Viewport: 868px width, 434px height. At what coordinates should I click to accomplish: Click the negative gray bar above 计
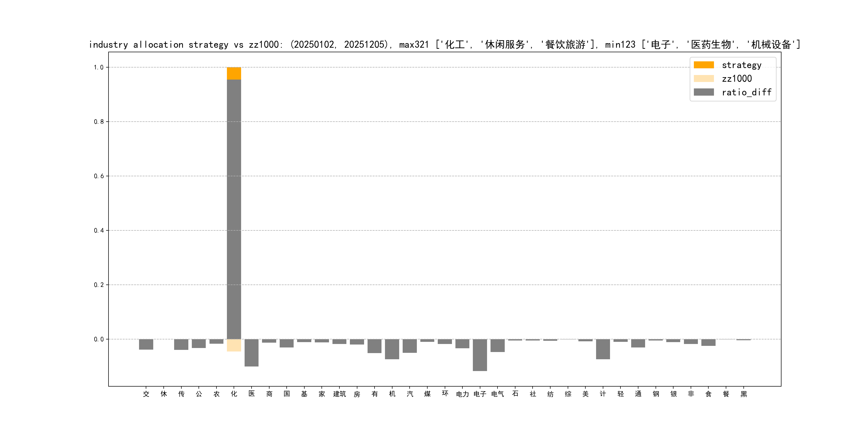pos(603,349)
